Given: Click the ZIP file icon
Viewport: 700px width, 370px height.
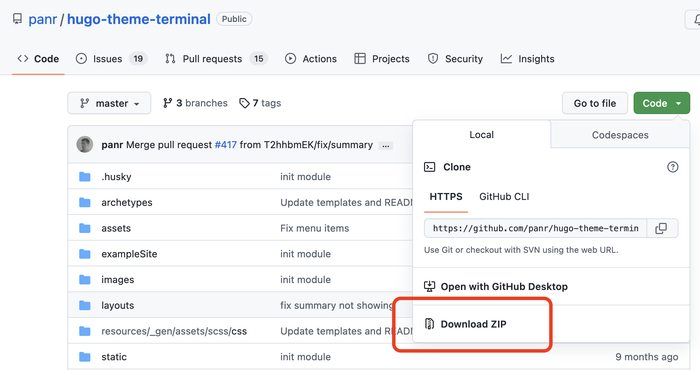Looking at the screenshot, I should click(x=429, y=324).
